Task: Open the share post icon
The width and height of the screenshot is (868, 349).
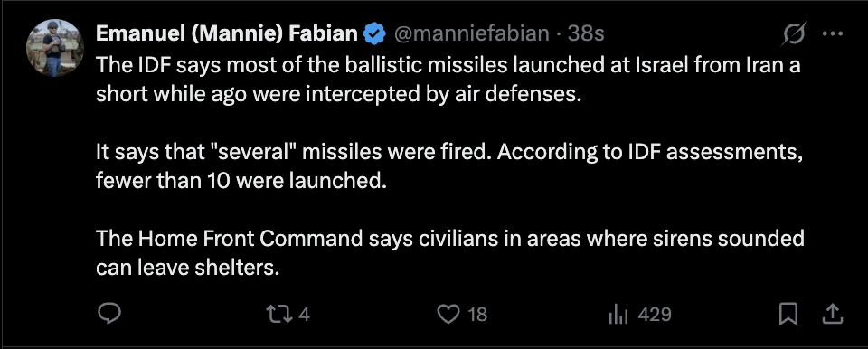Action: [833, 314]
